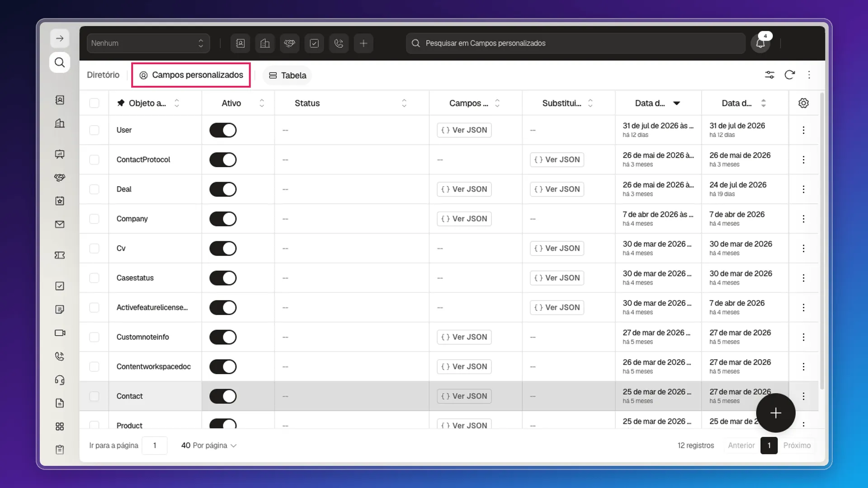This screenshot has width=868, height=488.
Task: Refresh the custom fields table
Action: (790, 75)
